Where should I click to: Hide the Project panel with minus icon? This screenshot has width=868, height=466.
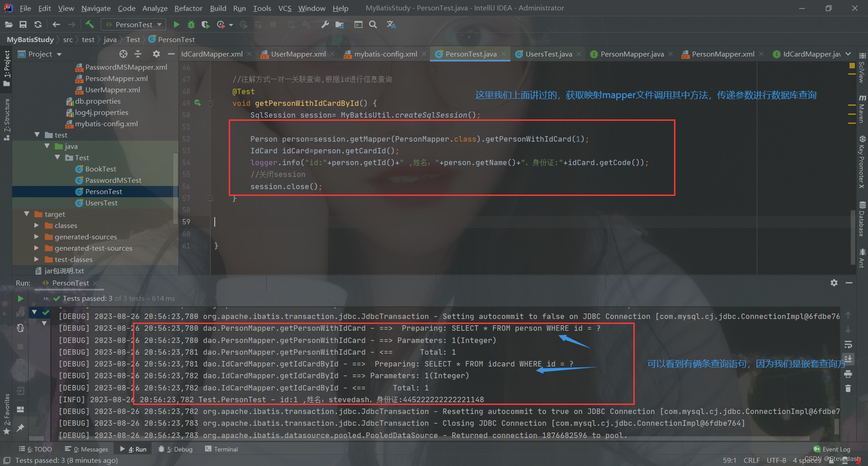click(171, 54)
